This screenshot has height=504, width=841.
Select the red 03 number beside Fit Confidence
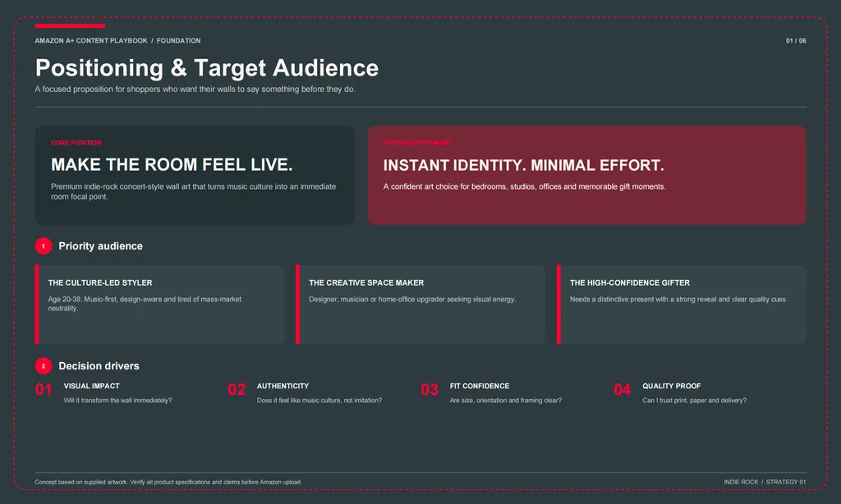click(430, 390)
